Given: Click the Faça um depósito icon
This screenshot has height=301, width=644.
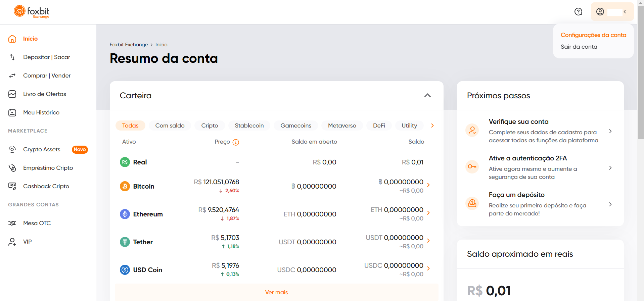Looking at the screenshot, I should tap(472, 203).
